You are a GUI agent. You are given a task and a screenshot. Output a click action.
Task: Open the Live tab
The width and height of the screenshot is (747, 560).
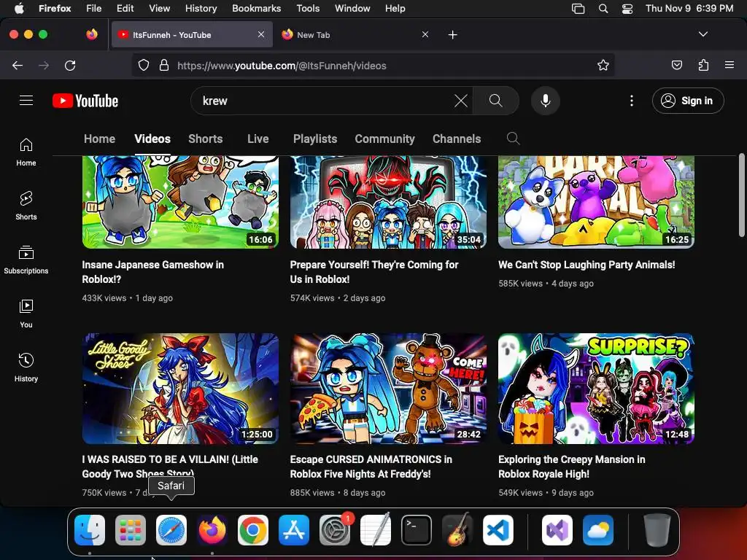tap(258, 139)
